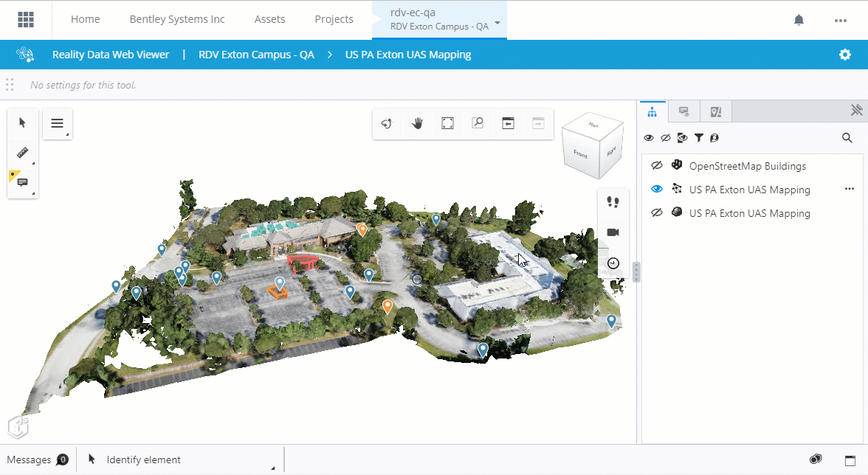This screenshot has height=475, width=868.
Task: Click the tool settings drag handle
Action: [10, 85]
